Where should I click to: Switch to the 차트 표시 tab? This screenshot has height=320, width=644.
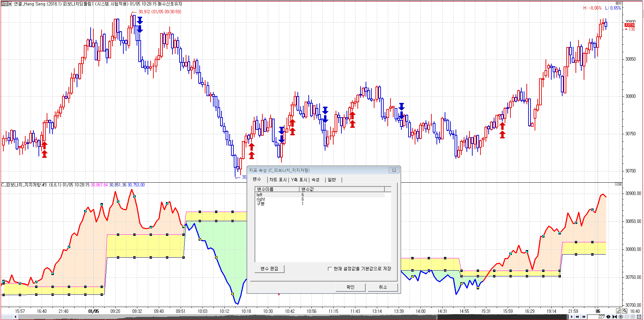[278, 180]
